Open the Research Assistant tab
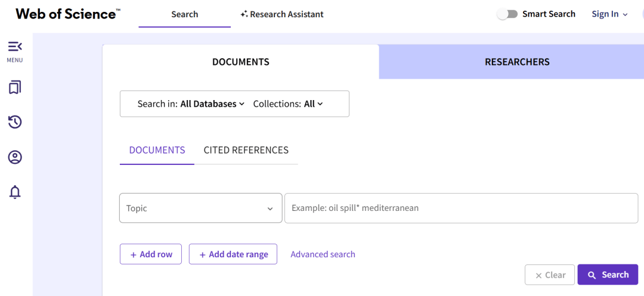The height and width of the screenshot is (296, 644). coord(281,14)
